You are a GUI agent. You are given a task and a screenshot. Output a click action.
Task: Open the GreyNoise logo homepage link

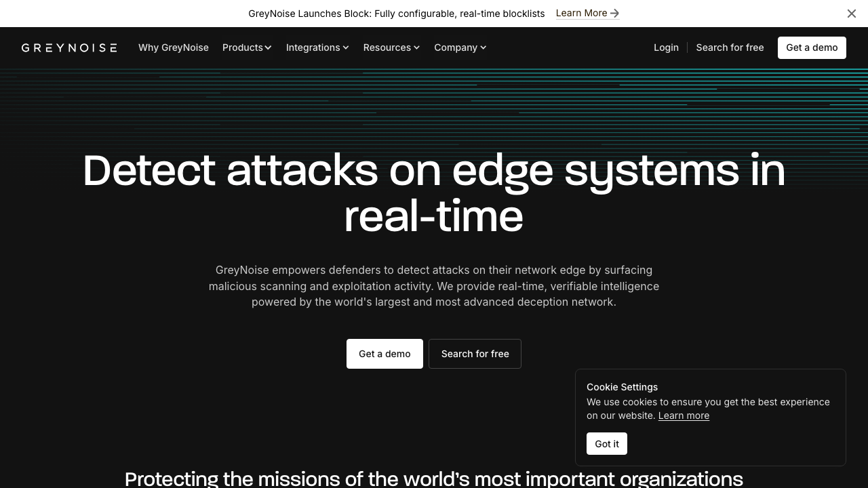[69, 47]
